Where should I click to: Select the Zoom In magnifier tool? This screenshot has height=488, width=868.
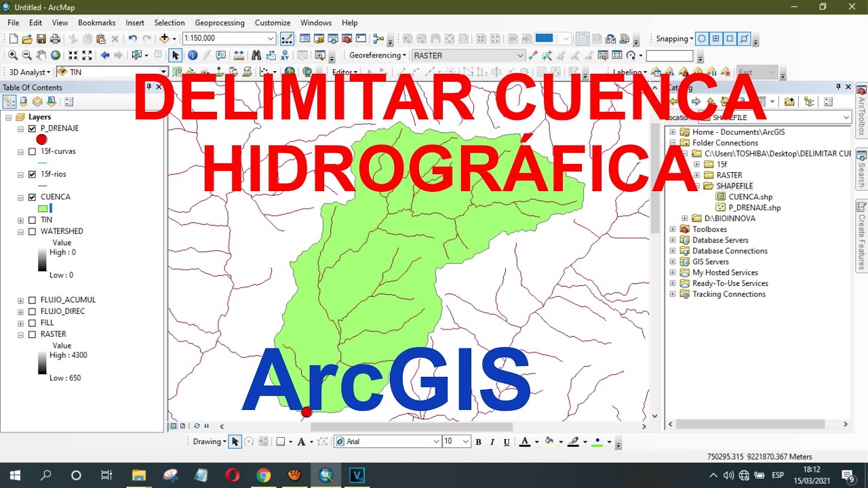click(x=13, y=56)
